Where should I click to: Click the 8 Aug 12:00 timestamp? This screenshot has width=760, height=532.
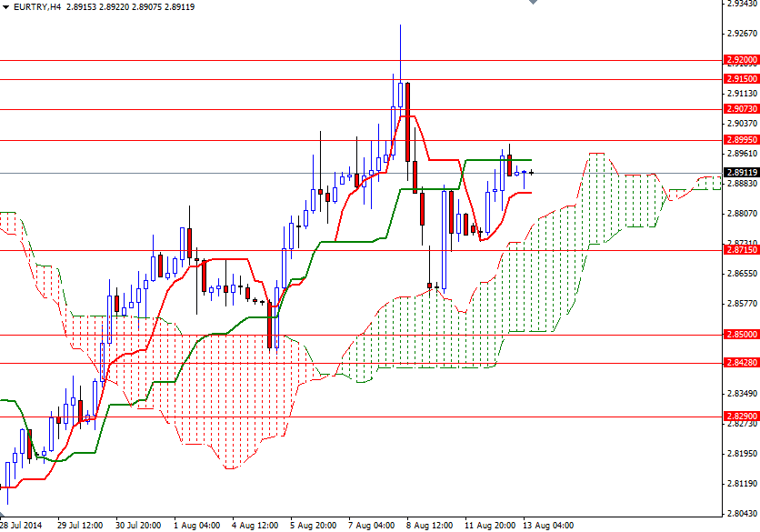click(x=427, y=524)
